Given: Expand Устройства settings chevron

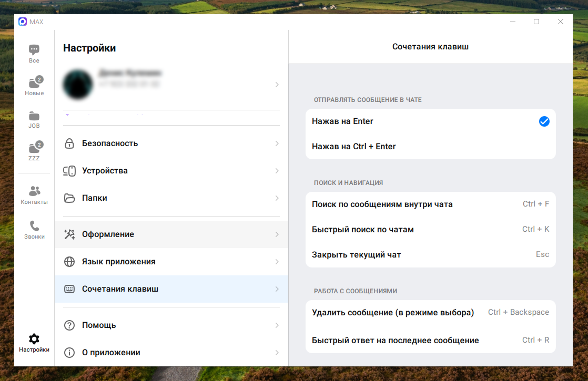Looking at the screenshot, I should (277, 171).
